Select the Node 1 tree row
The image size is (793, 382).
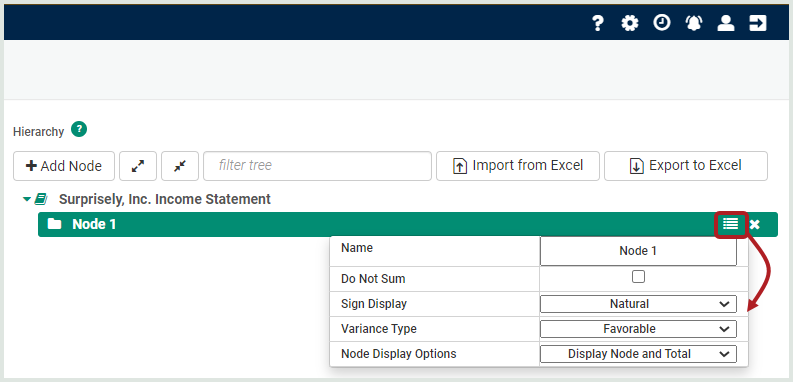(x=408, y=224)
